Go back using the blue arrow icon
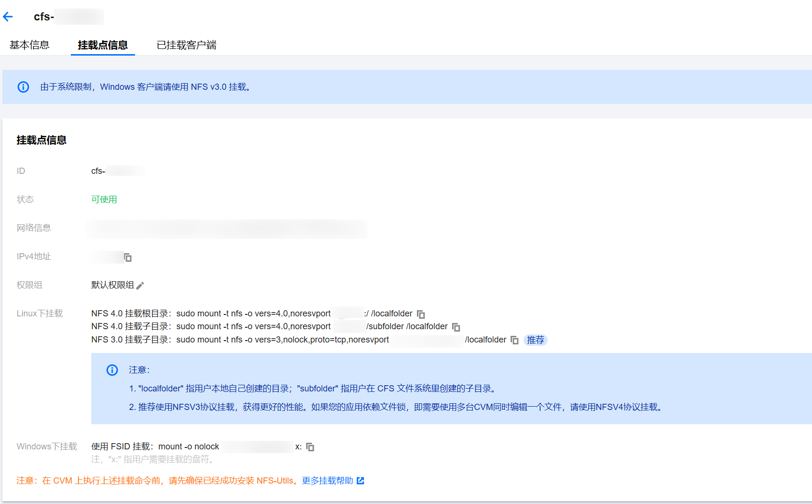The width and height of the screenshot is (812, 504). pos(8,17)
